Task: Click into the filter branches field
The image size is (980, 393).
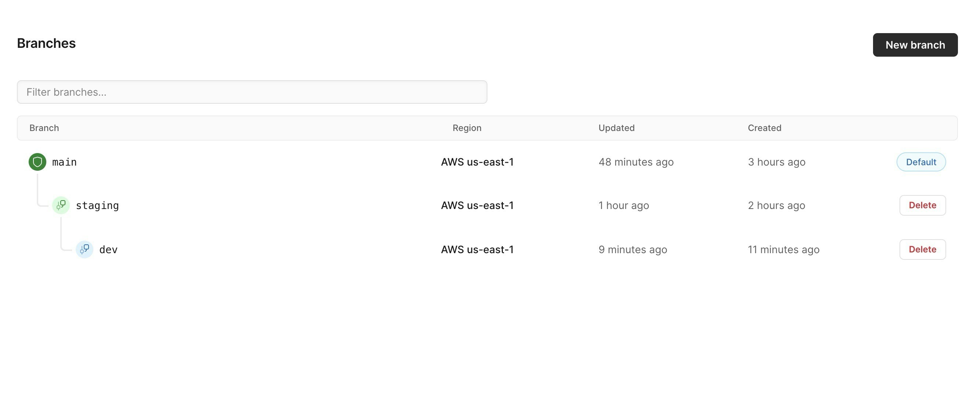Action: 252,92
